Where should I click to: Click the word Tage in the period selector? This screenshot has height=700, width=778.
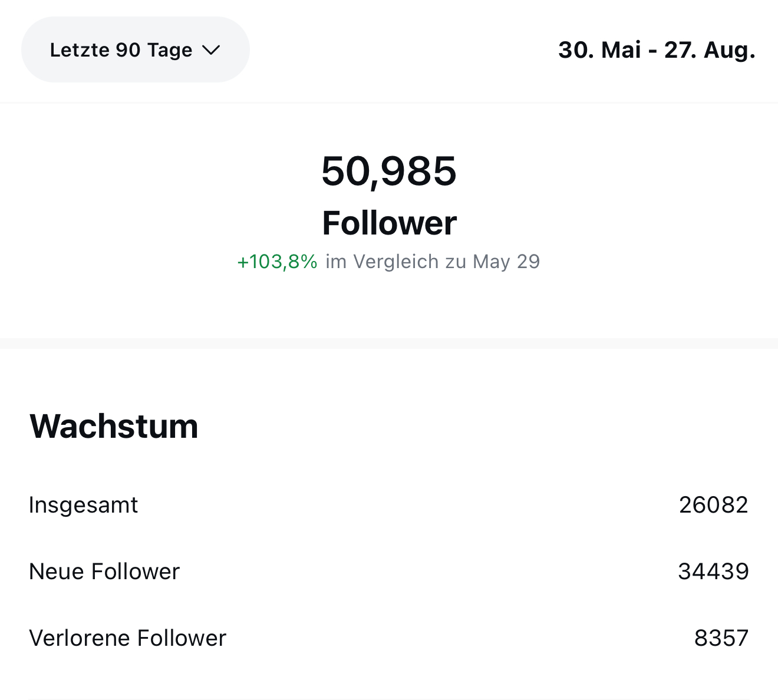point(170,50)
